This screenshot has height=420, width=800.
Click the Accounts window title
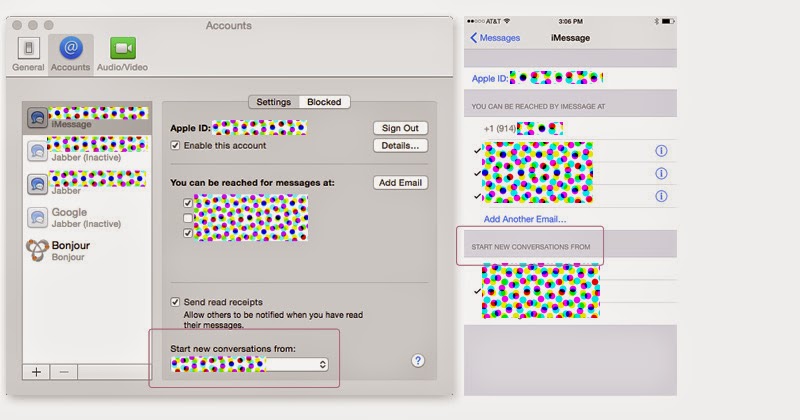coord(229,26)
